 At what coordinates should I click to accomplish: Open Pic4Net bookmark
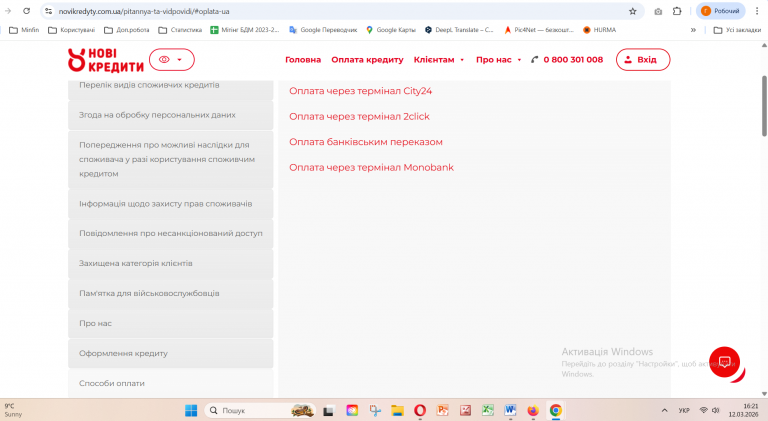(538, 30)
